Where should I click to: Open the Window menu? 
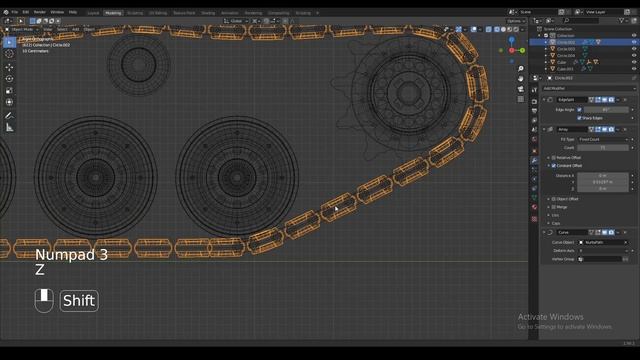pos(57,12)
